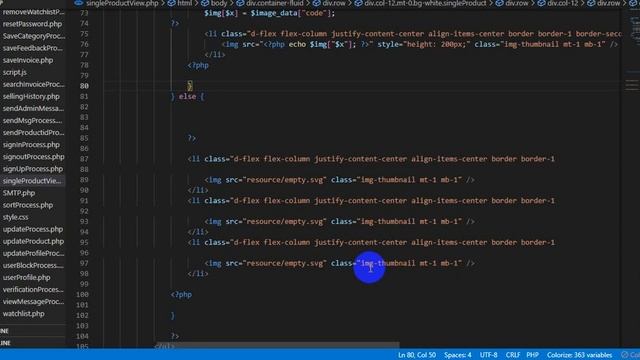Viewport: 640px width, 360px height.
Task: Click the closing </li> on line 98
Action: pos(198,273)
